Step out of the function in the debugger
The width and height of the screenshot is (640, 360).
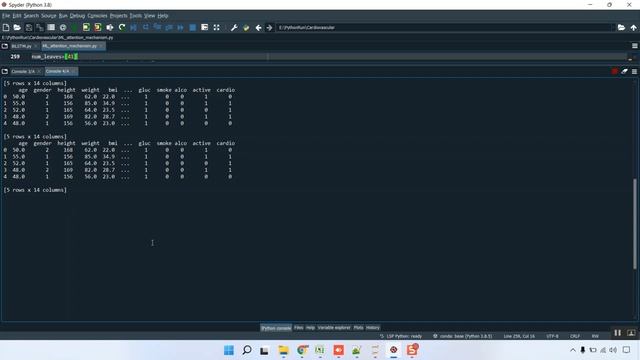[x=169, y=27]
